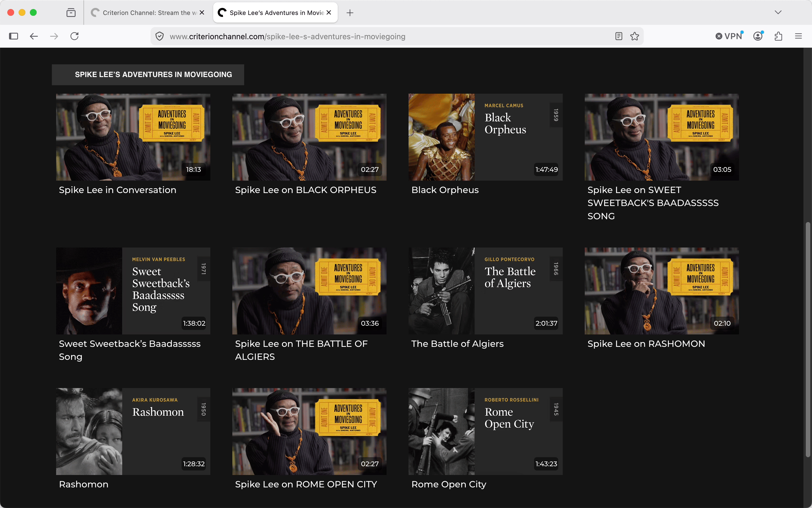Click the "Rashomon" title below the thumbnail
812x508 pixels.
point(83,484)
